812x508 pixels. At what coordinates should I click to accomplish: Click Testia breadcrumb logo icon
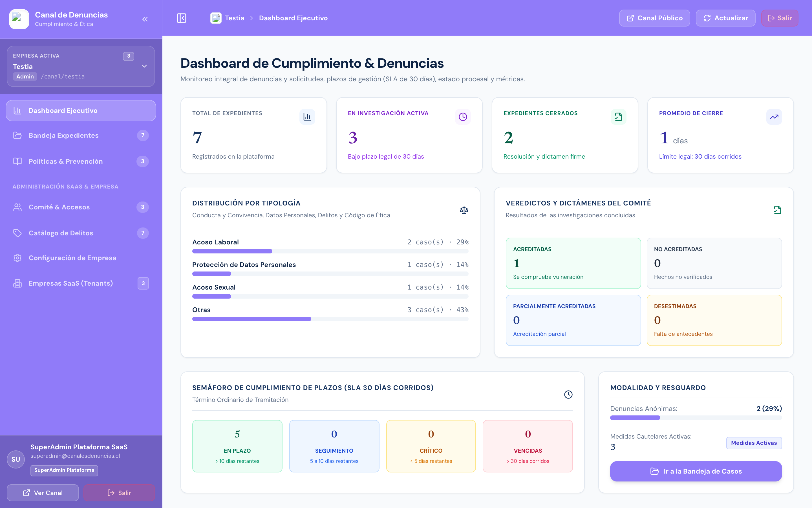click(216, 18)
